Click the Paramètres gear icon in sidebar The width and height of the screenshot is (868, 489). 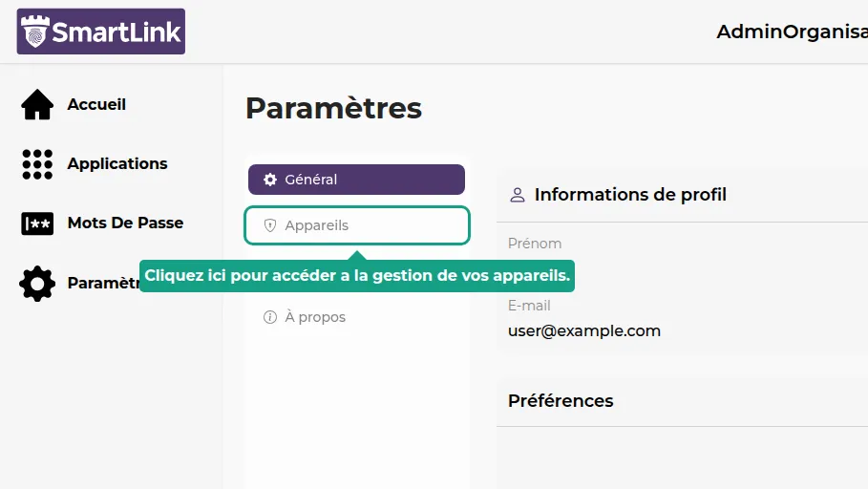pyautogui.click(x=37, y=284)
